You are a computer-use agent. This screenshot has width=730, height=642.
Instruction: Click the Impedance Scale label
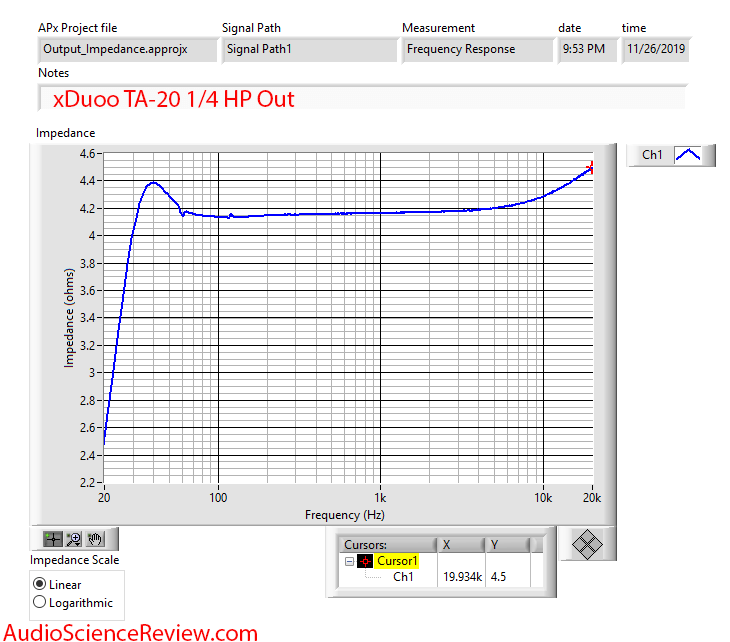74,560
